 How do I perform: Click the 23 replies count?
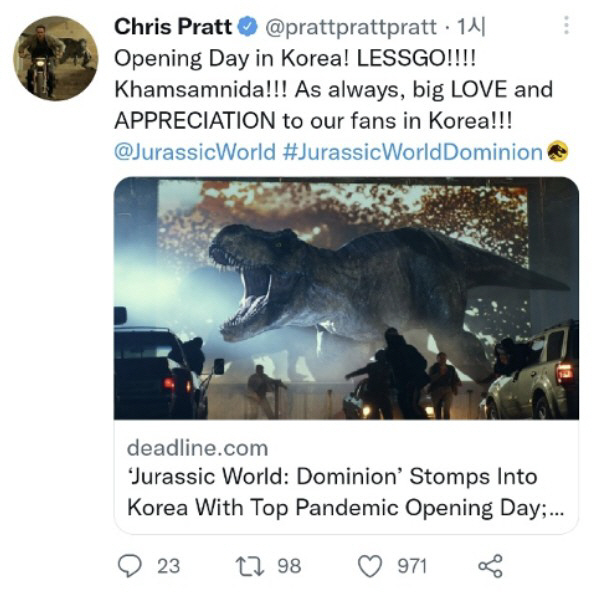click(168, 566)
